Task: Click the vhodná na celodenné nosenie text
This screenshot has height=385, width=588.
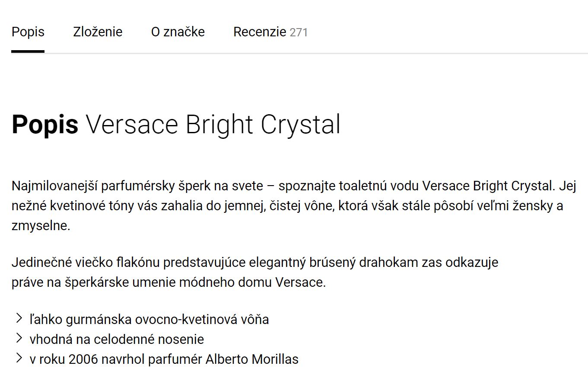Action: 117,339
